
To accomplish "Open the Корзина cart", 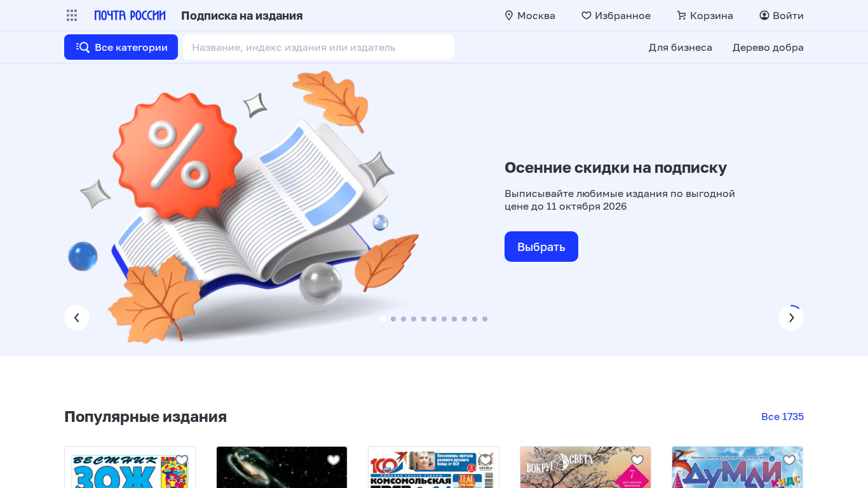I will (705, 15).
